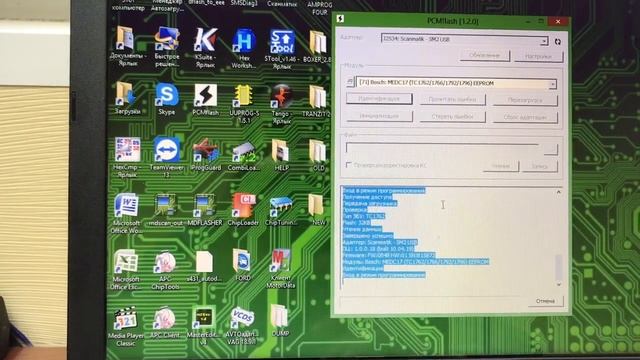Click the small icon left of module dropdown

pyautogui.click(x=350, y=82)
